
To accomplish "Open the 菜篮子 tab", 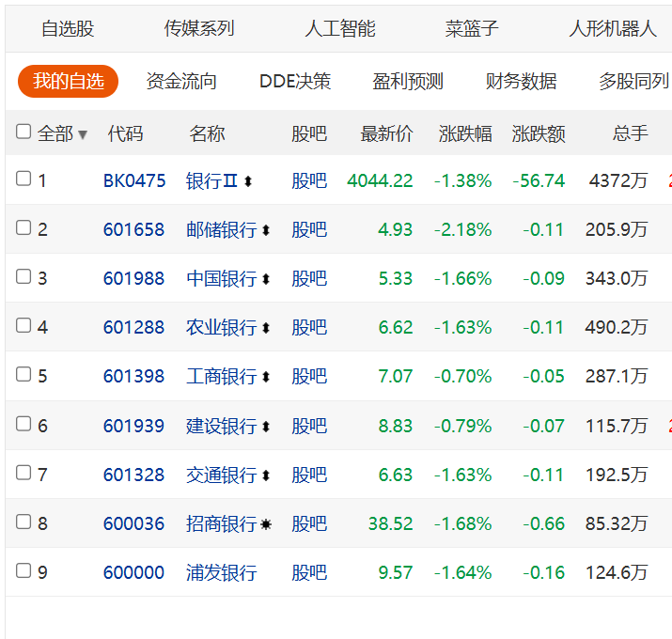I will 472,29.
